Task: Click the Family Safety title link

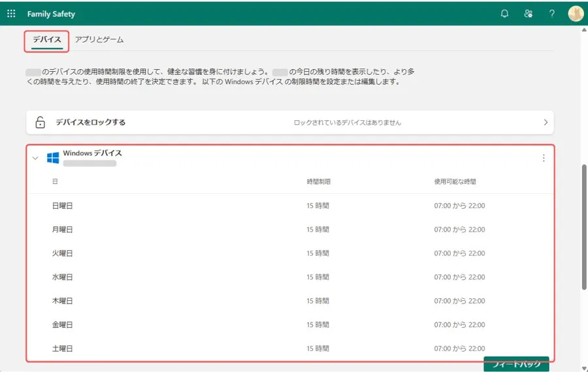Action: (x=51, y=14)
